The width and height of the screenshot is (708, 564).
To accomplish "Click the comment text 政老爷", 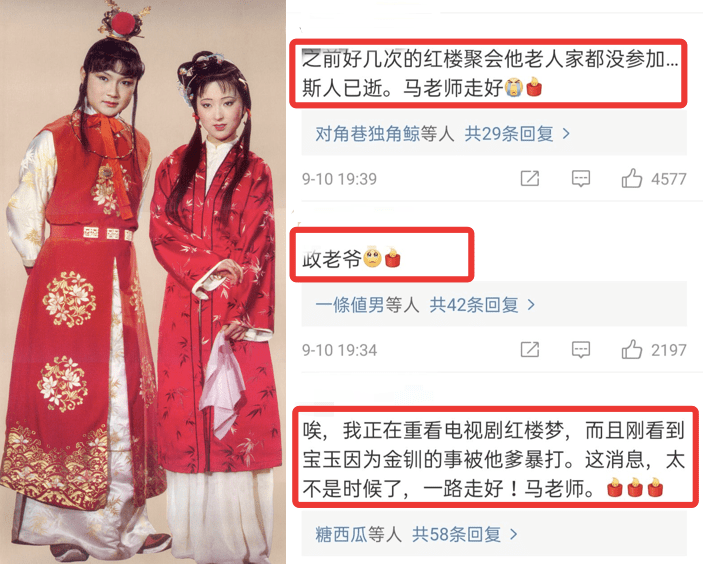I will pyautogui.click(x=332, y=259).
